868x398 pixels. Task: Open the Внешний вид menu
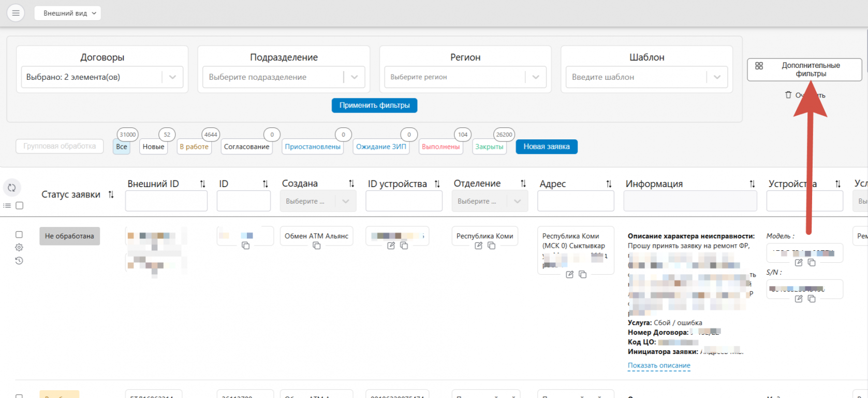click(x=68, y=13)
